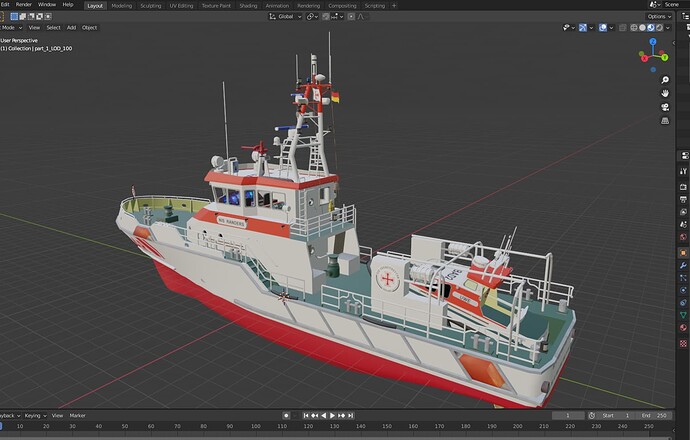This screenshot has width=690, height=440.
Task: Open the Render menu
Action: (23, 5)
